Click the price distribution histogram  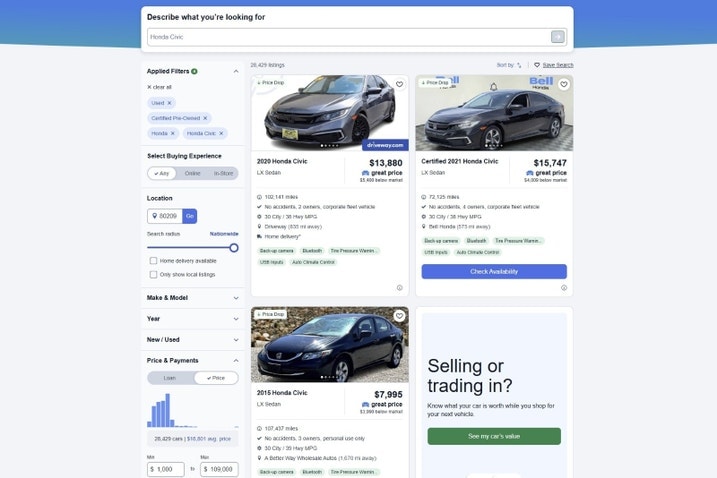[193, 410]
